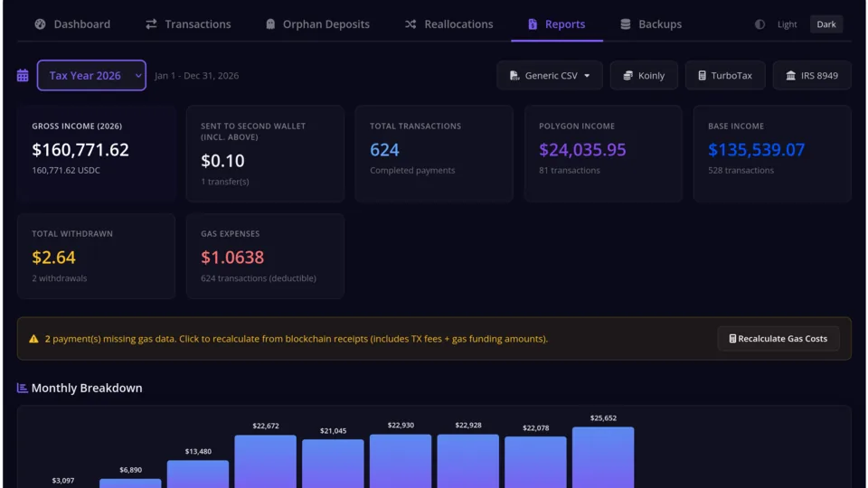The height and width of the screenshot is (488, 868).
Task: Click the Koinly coins icon
Action: pos(627,75)
